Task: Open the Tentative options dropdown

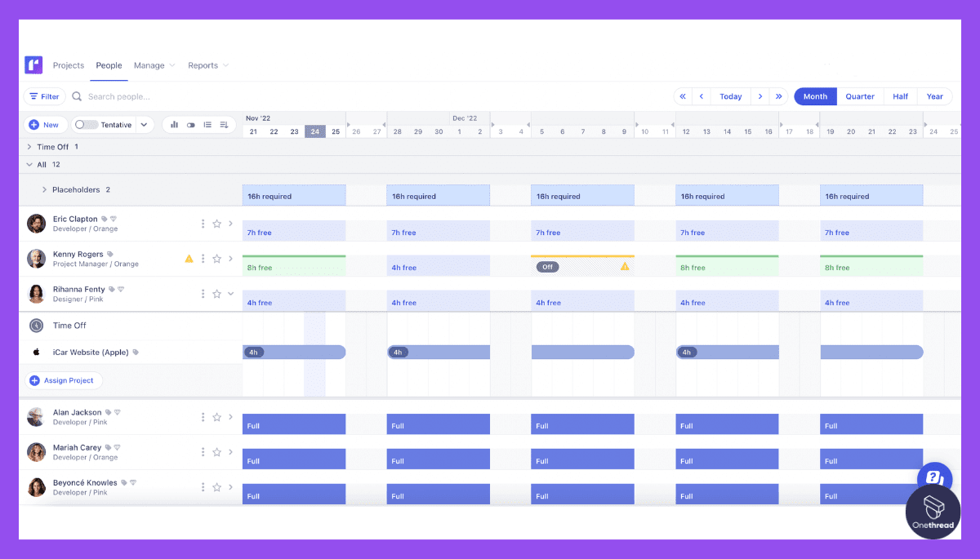Action: 144,124
